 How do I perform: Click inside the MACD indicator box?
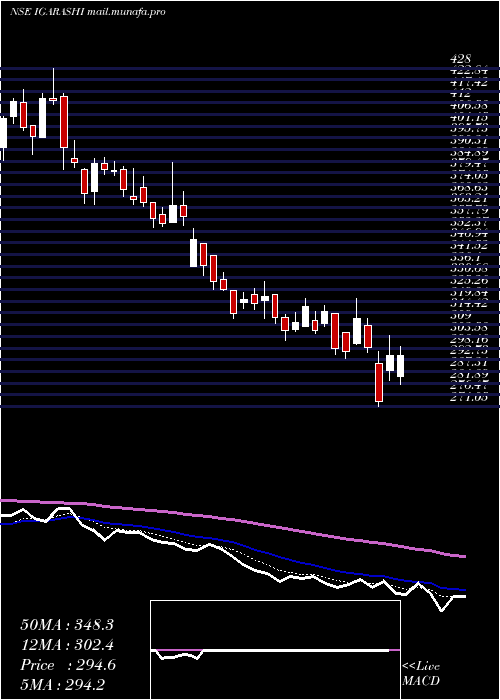(x=275, y=650)
